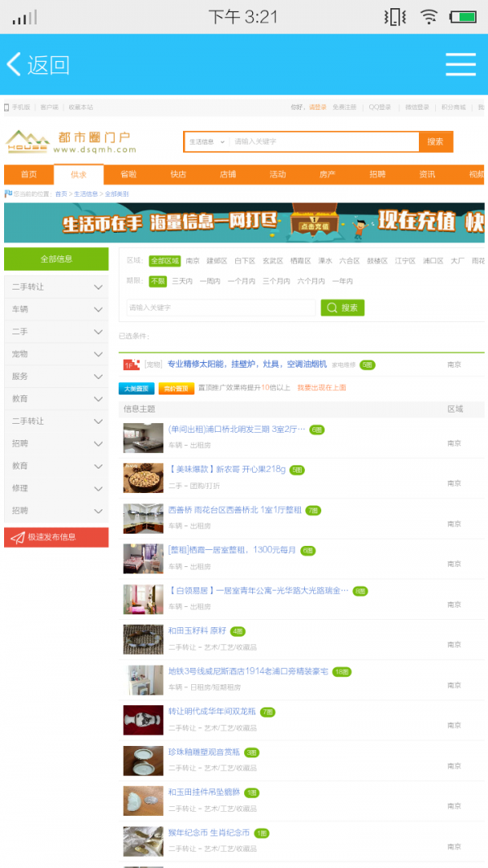Click the 都市圈门户 site logo

pos(71,142)
